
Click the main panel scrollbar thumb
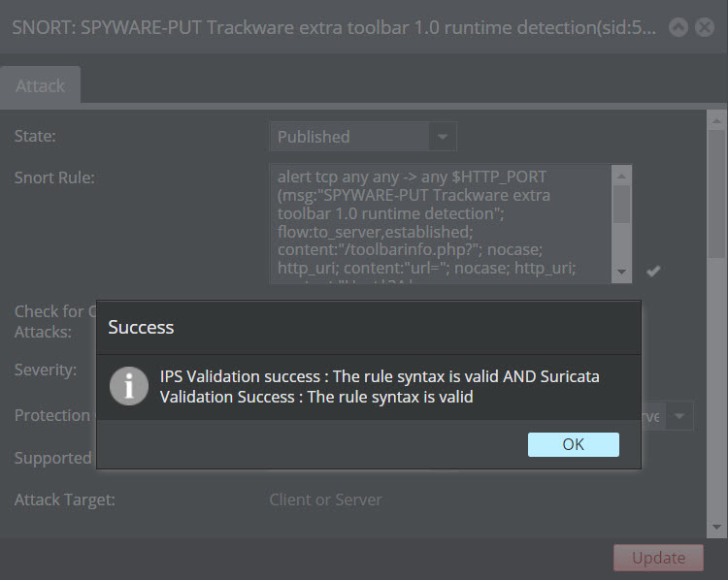[x=716, y=194]
